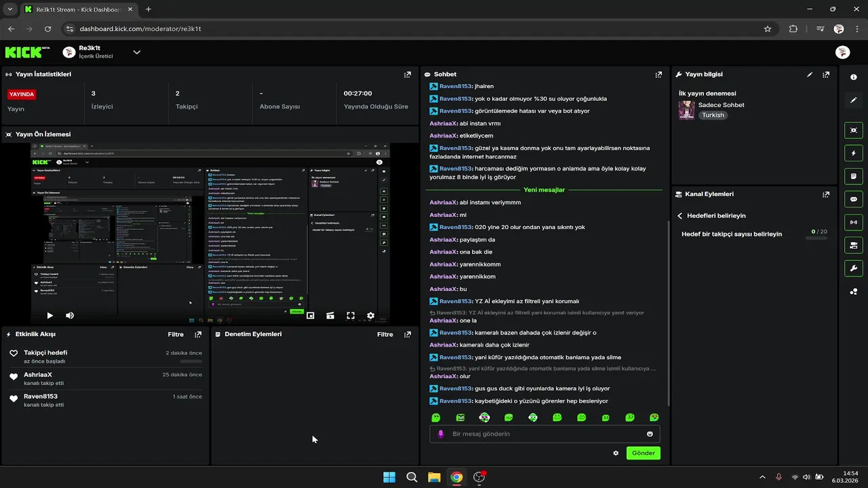Insert the angry square-face emote
868x488 pixels.
click(460, 418)
